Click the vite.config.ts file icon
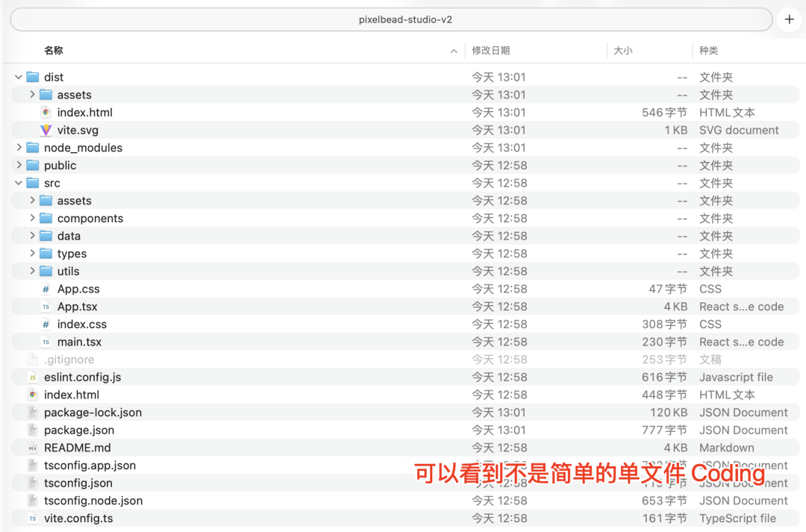The width and height of the screenshot is (806, 532). coord(32,519)
